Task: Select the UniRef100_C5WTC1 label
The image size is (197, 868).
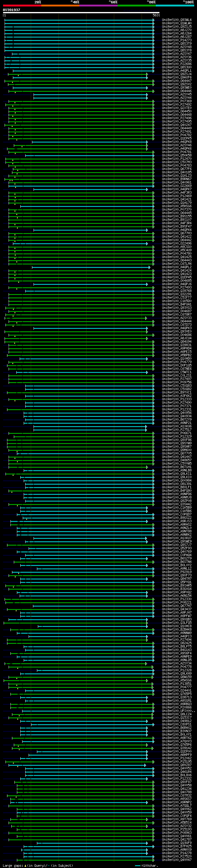Action: (x=176, y=372)
